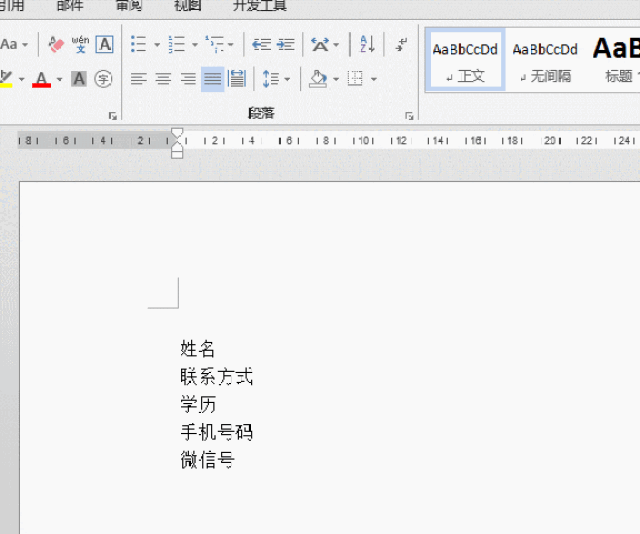Screen dimensions: 640x534
Task: Decrease the paragraph indent
Action: 261,44
